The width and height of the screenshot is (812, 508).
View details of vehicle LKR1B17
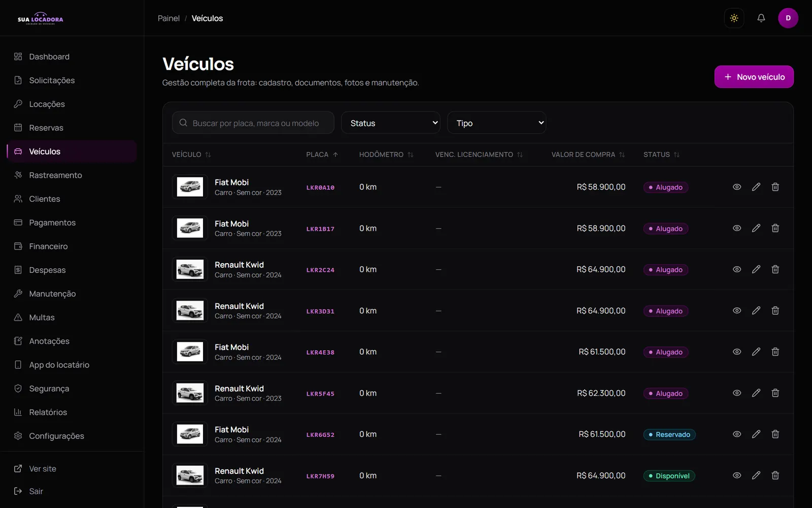737,228
